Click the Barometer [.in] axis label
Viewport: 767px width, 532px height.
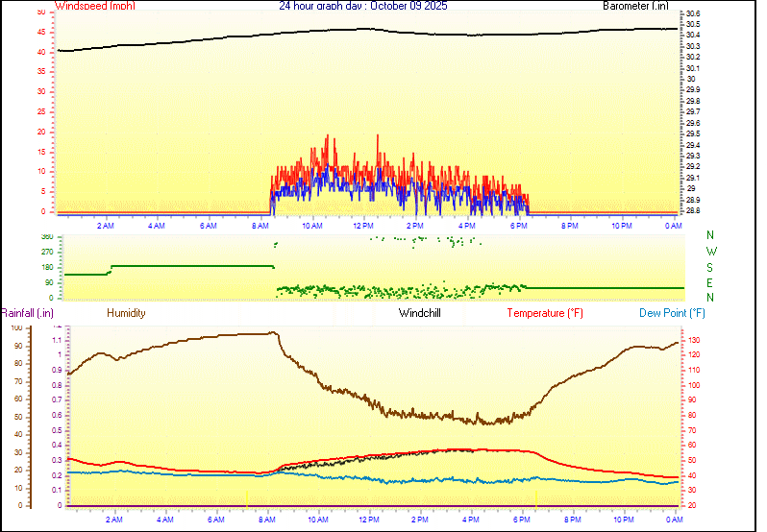click(x=634, y=6)
